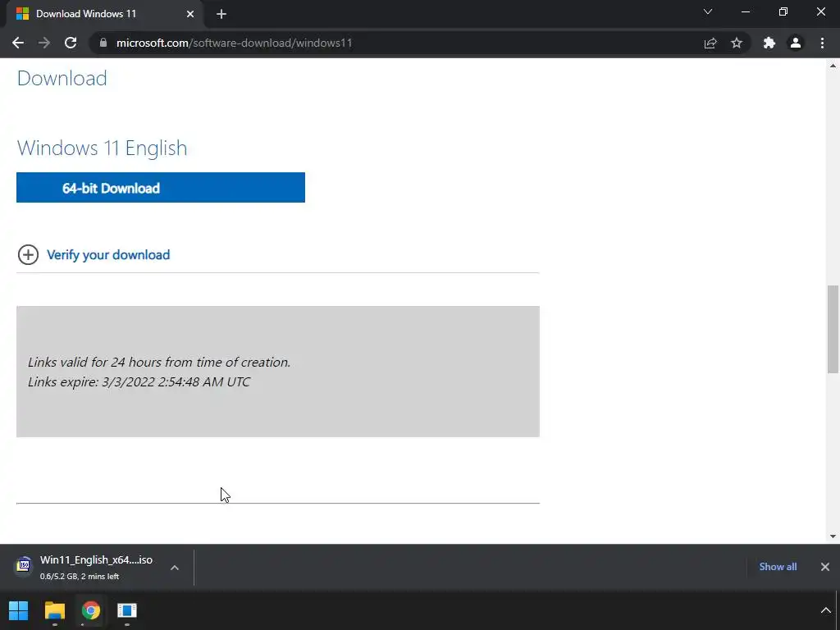The width and height of the screenshot is (840, 630).
Task: Open the Win11_English_x64 iso download item
Action: click(97, 568)
